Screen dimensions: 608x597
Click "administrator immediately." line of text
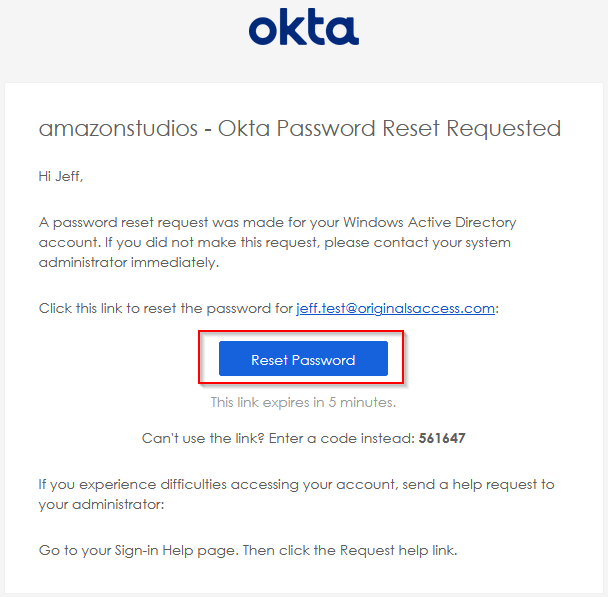(129, 263)
